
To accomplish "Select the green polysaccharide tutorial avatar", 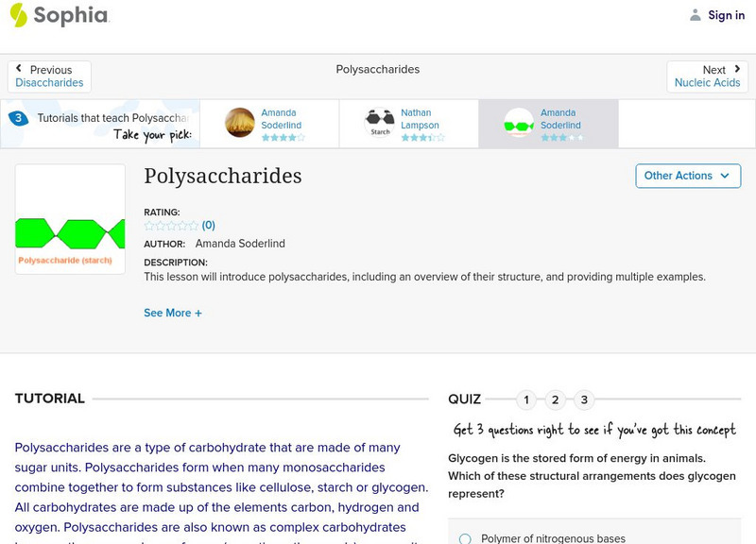I will point(519,123).
